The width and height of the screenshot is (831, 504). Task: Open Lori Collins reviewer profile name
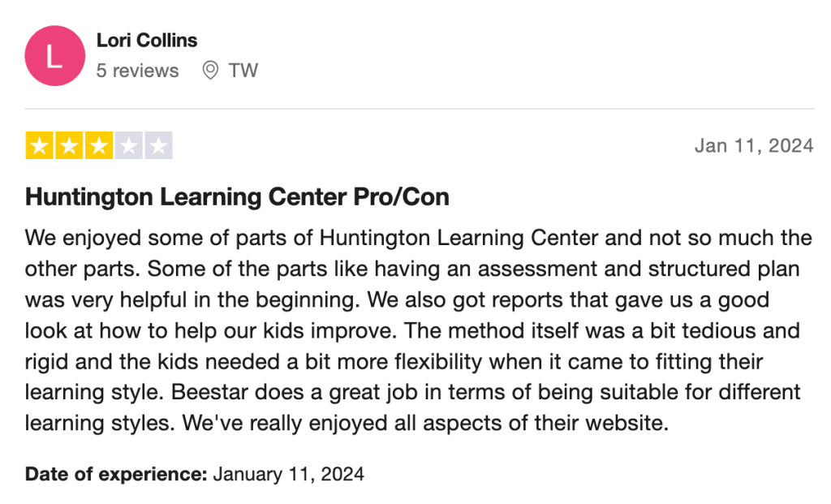point(147,40)
